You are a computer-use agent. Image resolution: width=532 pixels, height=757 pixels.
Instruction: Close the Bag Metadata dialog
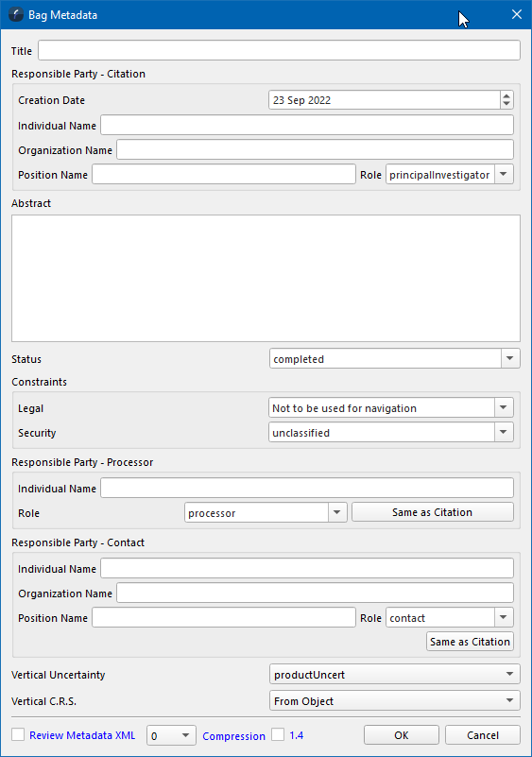517,14
